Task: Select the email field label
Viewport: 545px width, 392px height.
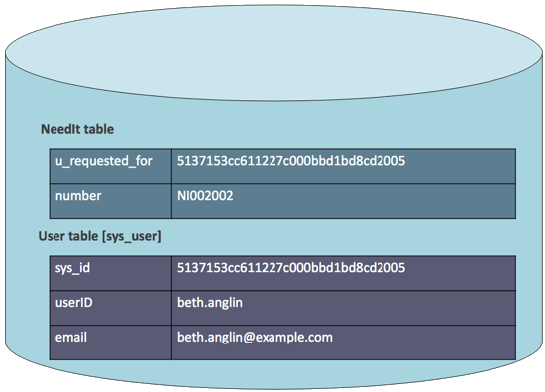Action: point(71,337)
